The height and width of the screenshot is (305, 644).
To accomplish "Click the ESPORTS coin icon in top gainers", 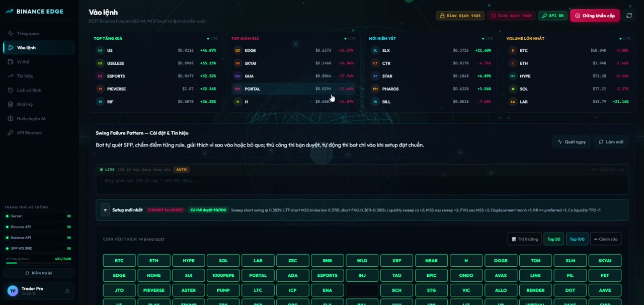I will tap(100, 76).
